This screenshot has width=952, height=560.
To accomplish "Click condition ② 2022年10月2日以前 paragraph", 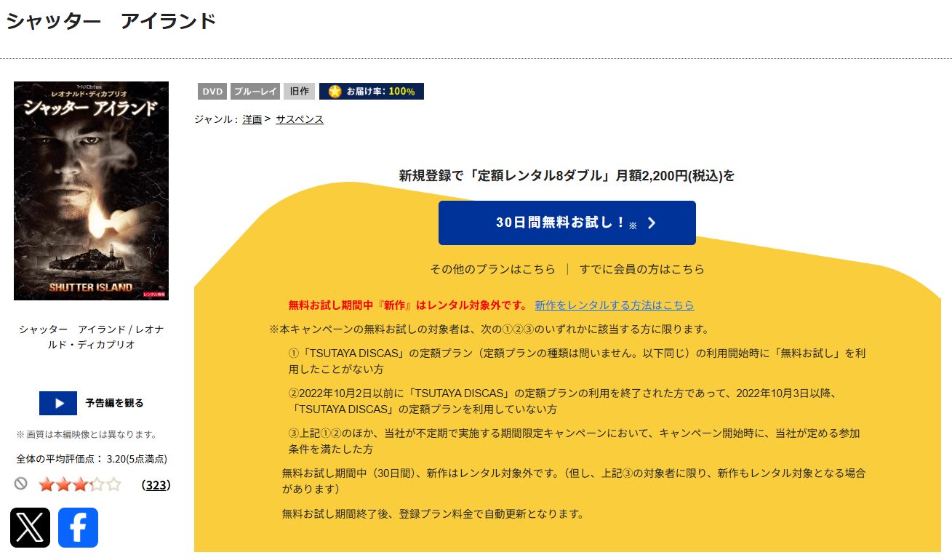I will (x=565, y=401).
